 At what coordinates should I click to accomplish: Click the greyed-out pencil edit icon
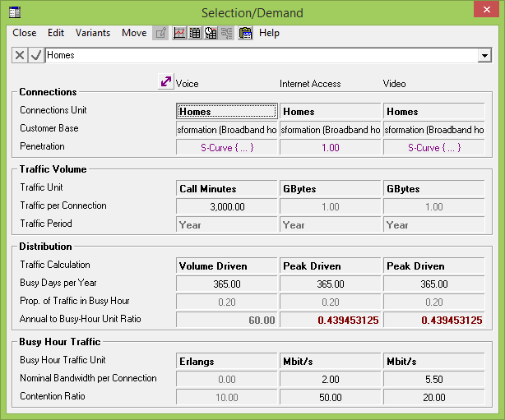(x=161, y=33)
